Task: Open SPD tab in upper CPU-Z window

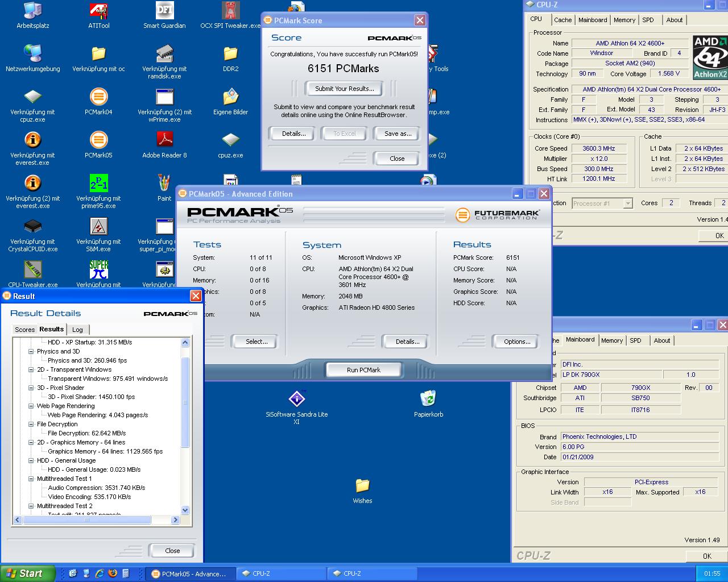Action: 648,20
